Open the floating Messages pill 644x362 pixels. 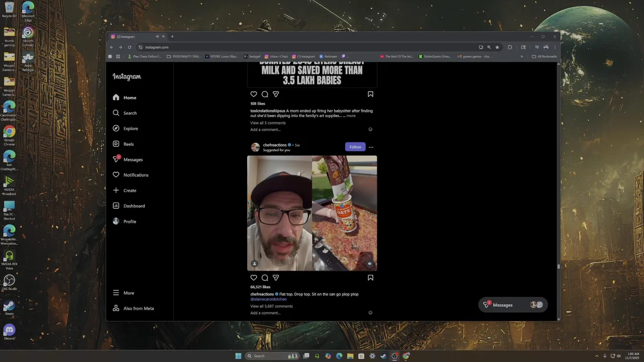513,305
